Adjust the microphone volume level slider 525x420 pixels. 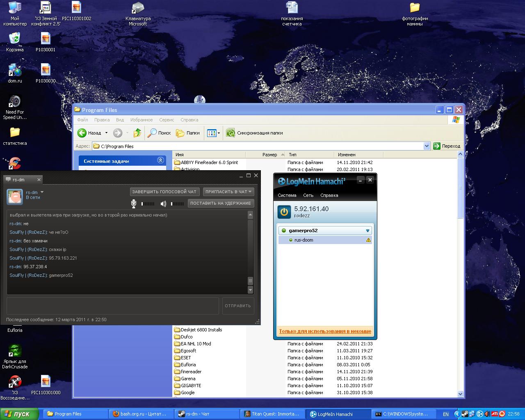(x=148, y=203)
